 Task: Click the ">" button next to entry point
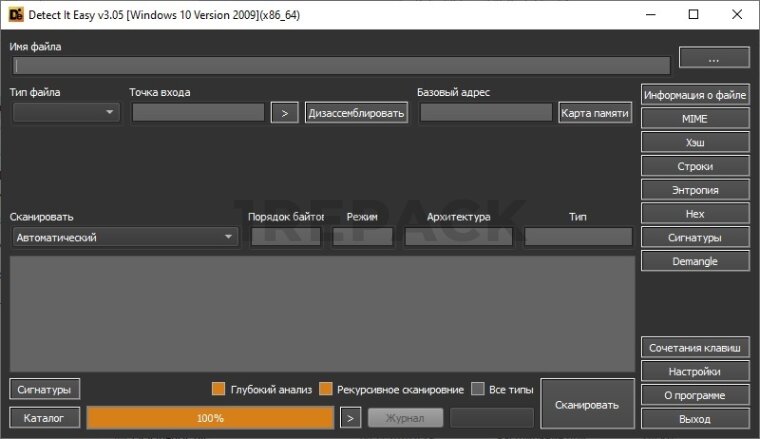[x=284, y=113]
